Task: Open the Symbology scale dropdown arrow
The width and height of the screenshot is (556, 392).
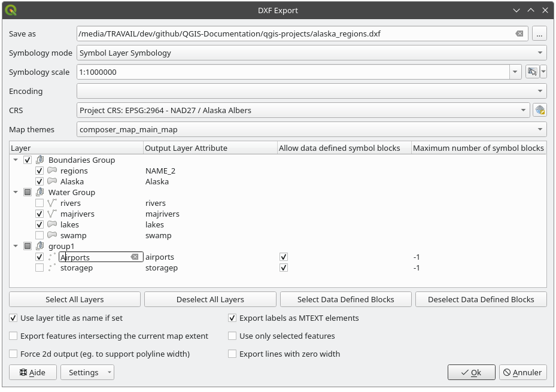Action: [x=515, y=72]
